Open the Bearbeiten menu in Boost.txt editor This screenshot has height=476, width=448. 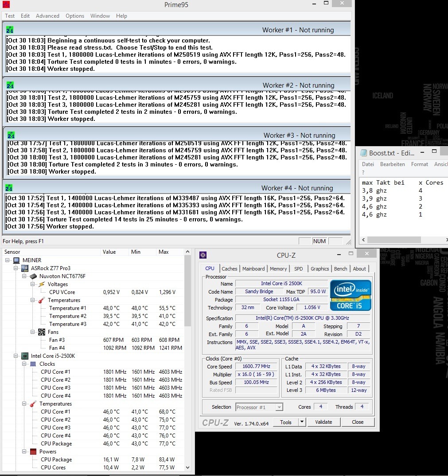393,164
